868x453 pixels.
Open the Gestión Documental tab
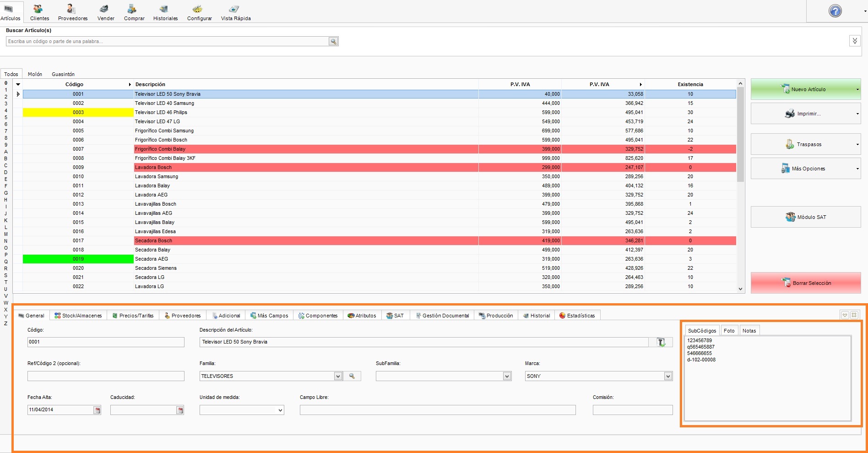(x=442, y=316)
